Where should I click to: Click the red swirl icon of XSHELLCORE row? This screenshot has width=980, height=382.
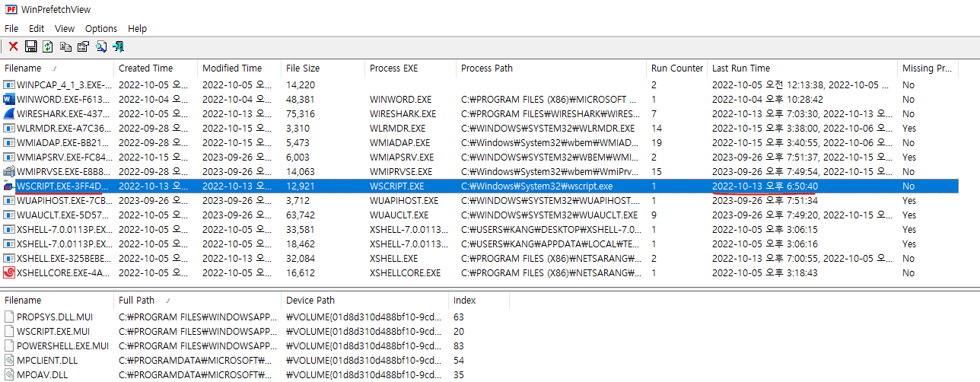point(9,273)
